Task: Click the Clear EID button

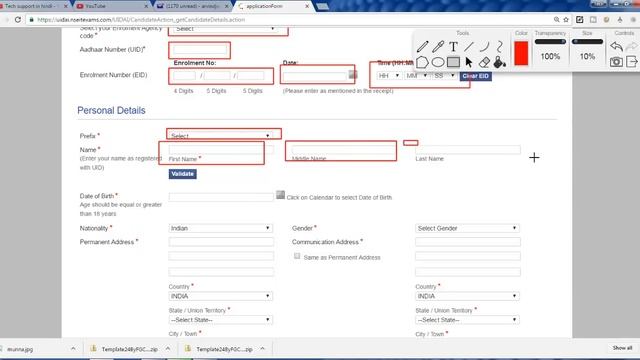Action: (476, 76)
